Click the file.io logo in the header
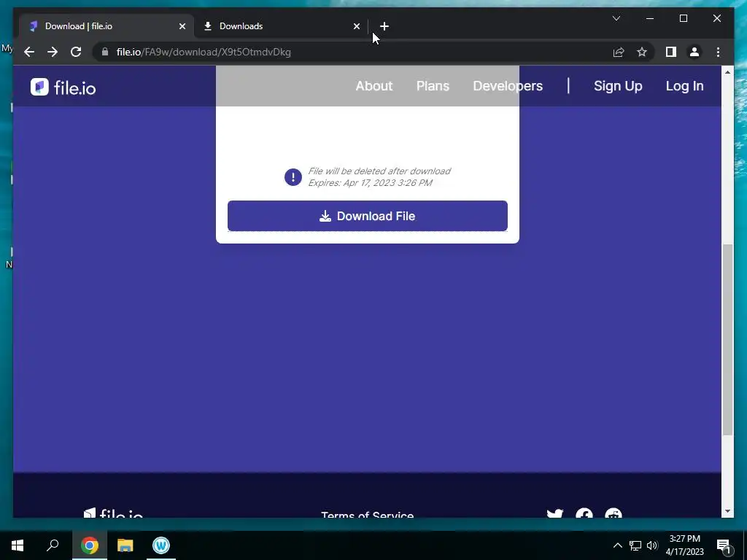This screenshot has height=560, width=747. [63, 87]
